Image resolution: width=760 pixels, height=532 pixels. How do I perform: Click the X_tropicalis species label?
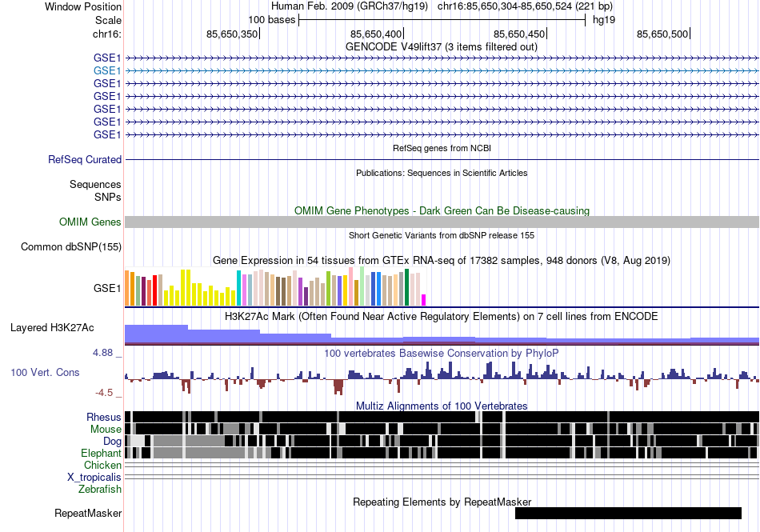[x=94, y=478]
